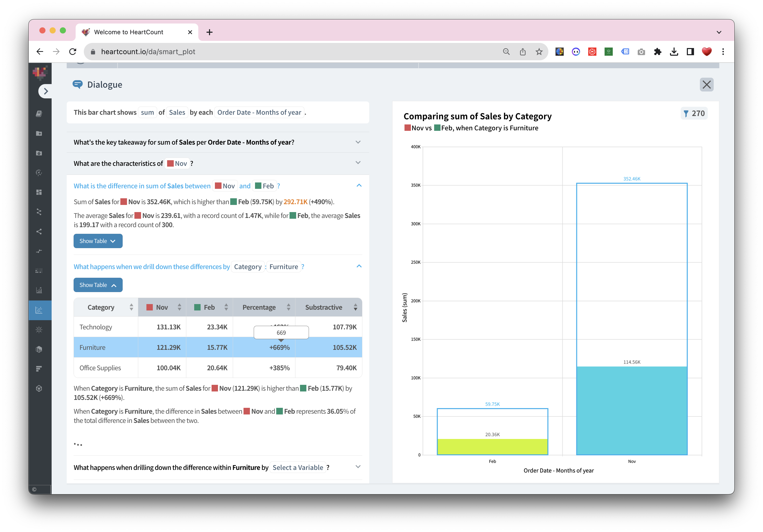
Task: Open the Order Date - Months of year selector
Action: pos(259,112)
